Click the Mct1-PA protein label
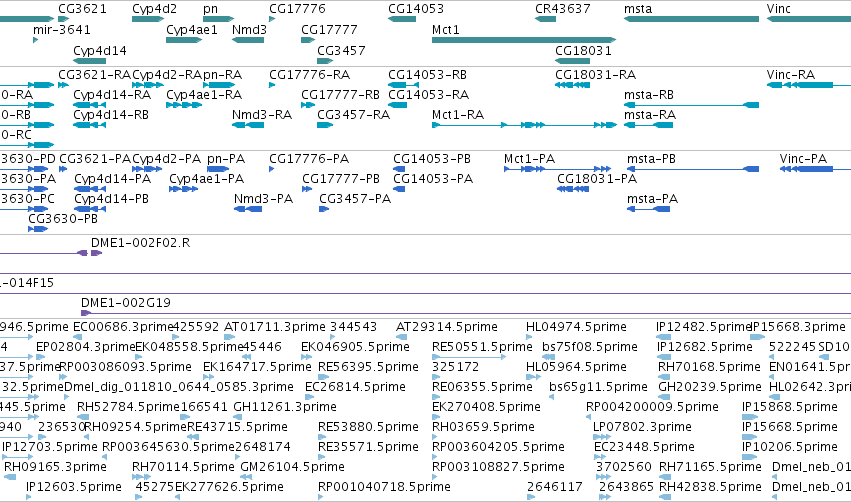This screenshot has height=502, width=851. click(x=529, y=158)
